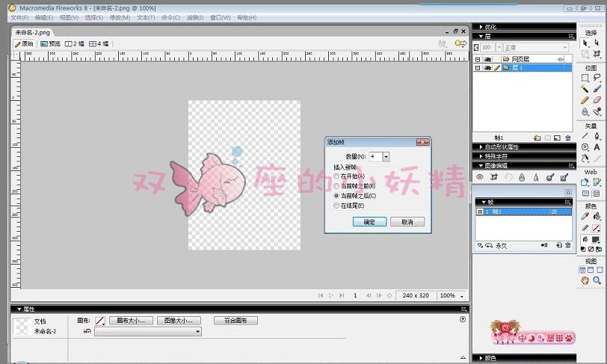
Task: Collapse the Layers panel
Action: 481,36
